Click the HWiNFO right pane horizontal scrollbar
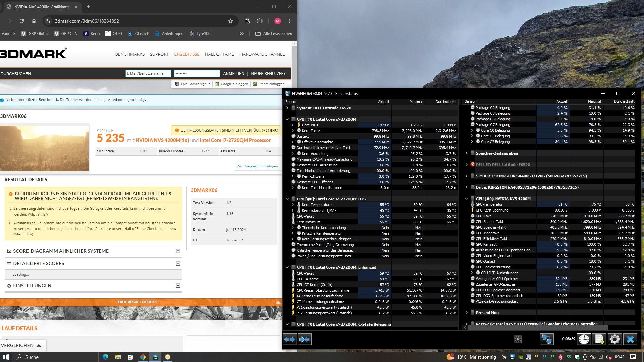The width and height of the screenshot is (644, 362). tap(538, 327)
